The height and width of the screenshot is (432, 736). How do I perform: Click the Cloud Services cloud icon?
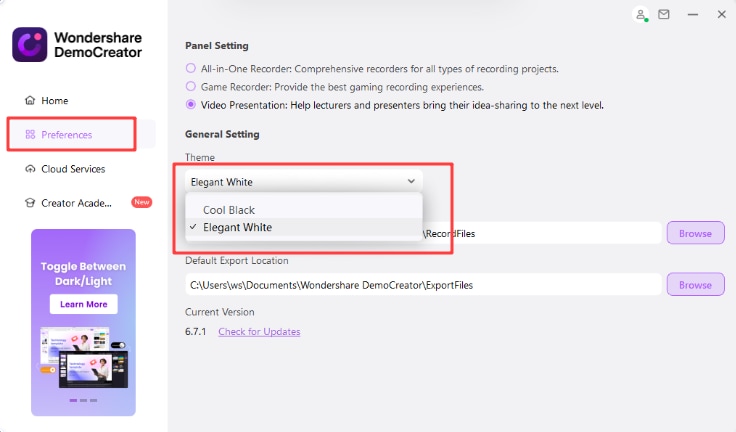coord(30,169)
